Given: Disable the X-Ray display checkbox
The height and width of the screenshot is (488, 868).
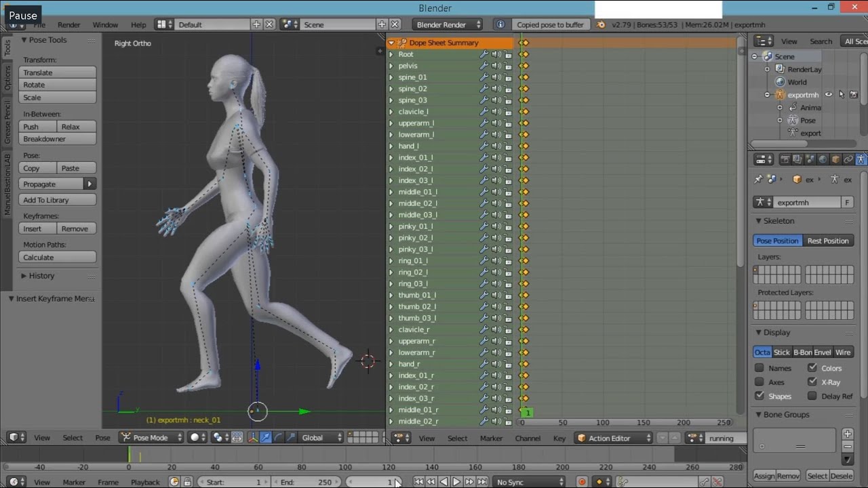Looking at the screenshot, I should 812,382.
